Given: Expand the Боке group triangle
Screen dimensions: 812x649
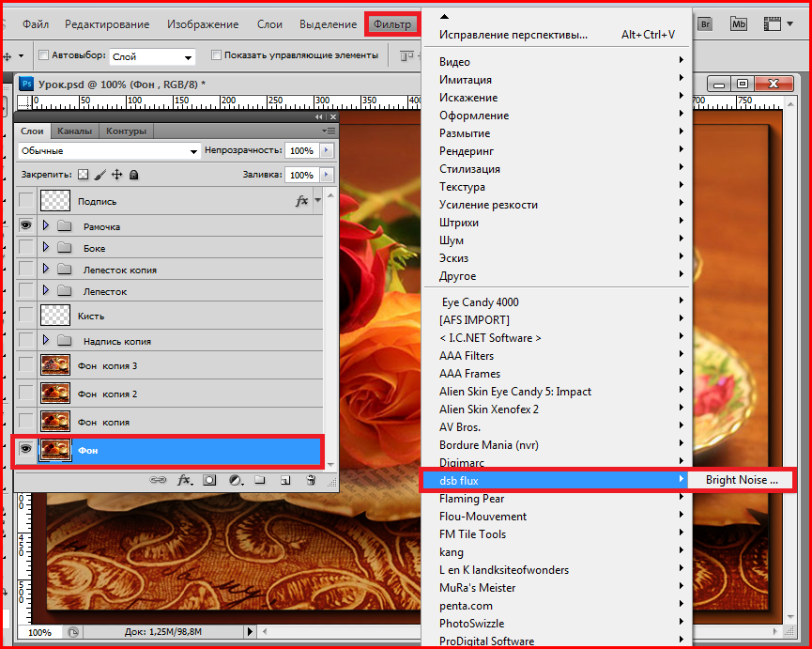Looking at the screenshot, I should 46,247.
